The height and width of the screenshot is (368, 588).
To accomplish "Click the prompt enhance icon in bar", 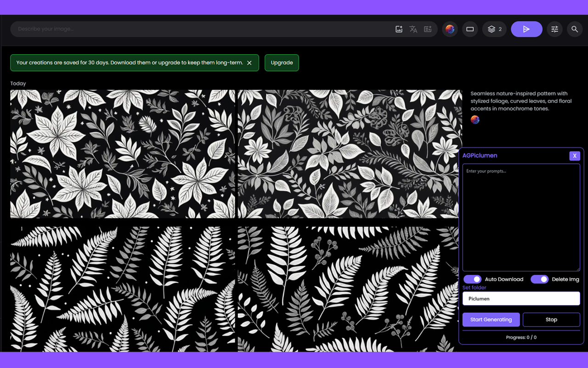I will coord(428,29).
